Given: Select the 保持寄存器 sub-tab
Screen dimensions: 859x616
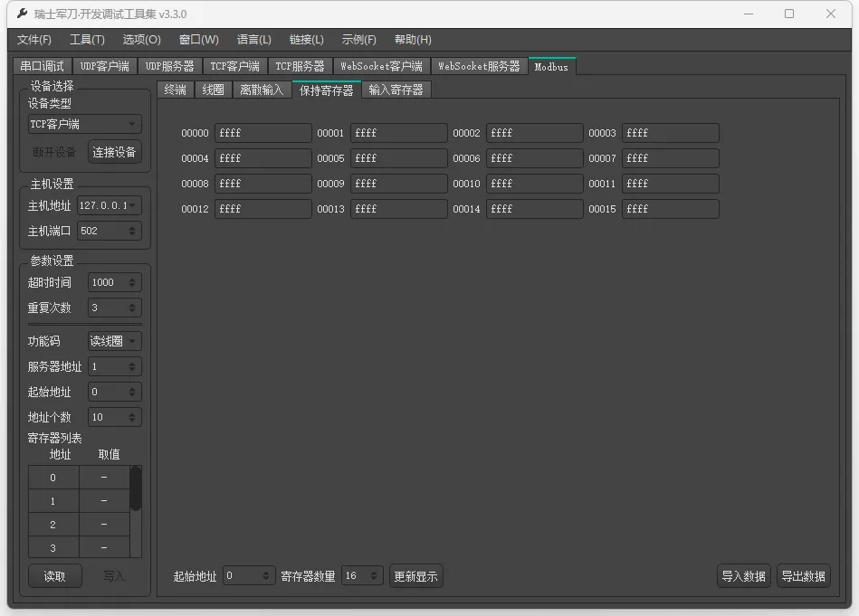Looking at the screenshot, I should tap(327, 90).
